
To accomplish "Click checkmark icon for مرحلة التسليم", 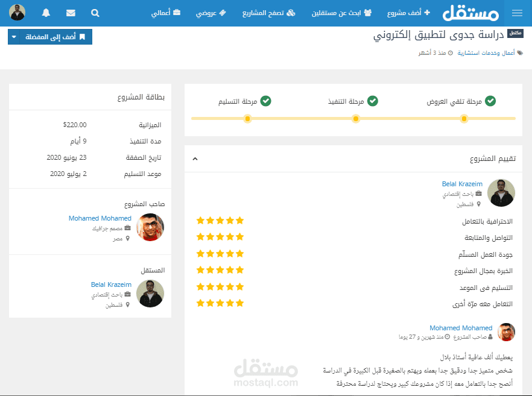I will click(265, 101).
